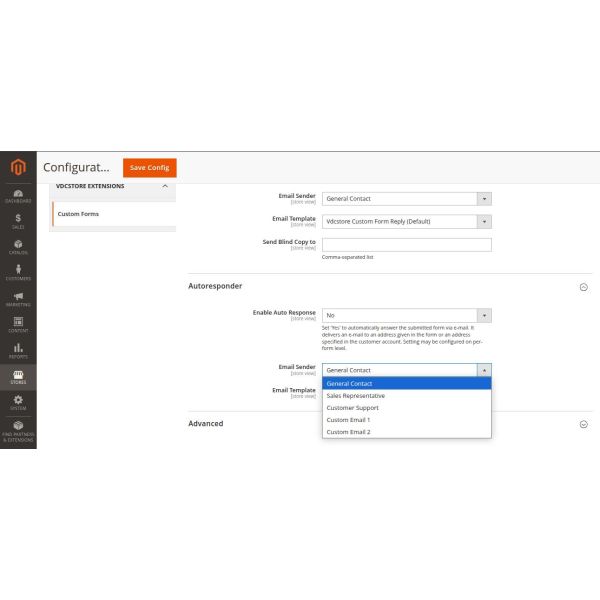Open the Marketing sidebar icon

[x=18, y=299]
